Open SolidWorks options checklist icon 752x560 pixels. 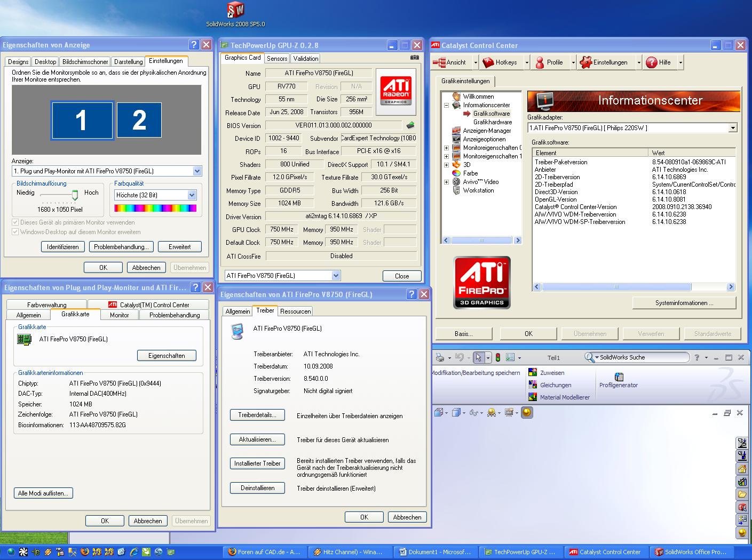tap(510, 357)
